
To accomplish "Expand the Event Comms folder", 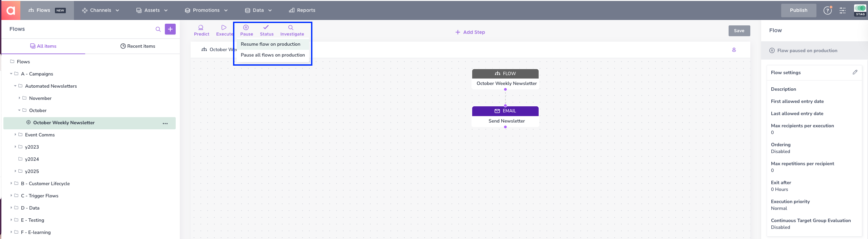I will (15, 135).
